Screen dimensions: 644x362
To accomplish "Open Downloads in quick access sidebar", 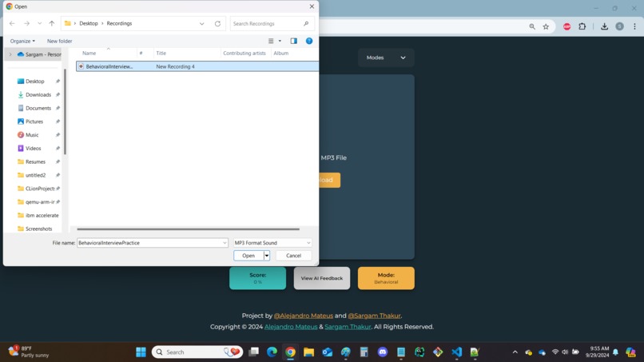I will [x=38, y=95].
